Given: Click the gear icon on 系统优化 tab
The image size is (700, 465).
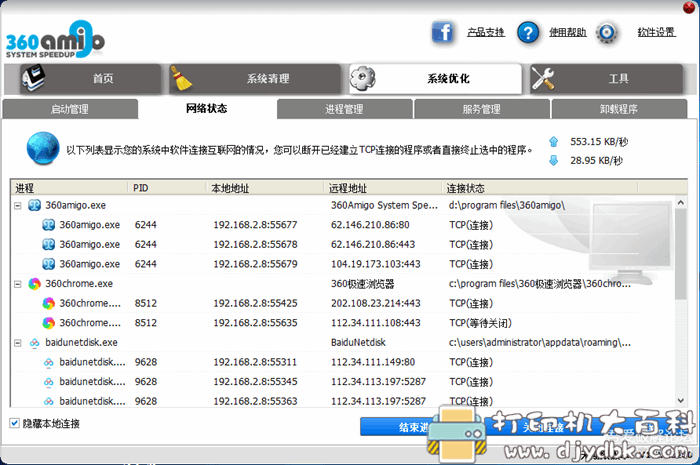Looking at the screenshot, I should click(362, 78).
